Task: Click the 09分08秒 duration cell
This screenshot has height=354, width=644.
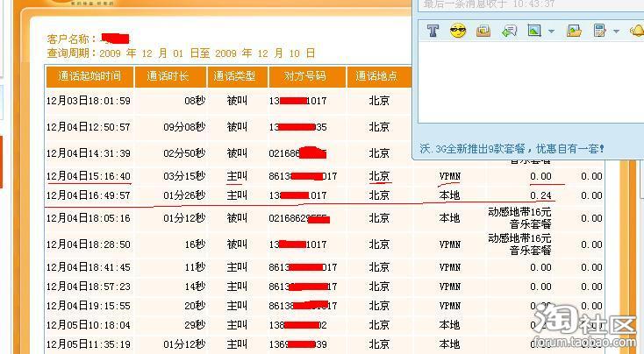Action: click(x=184, y=127)
